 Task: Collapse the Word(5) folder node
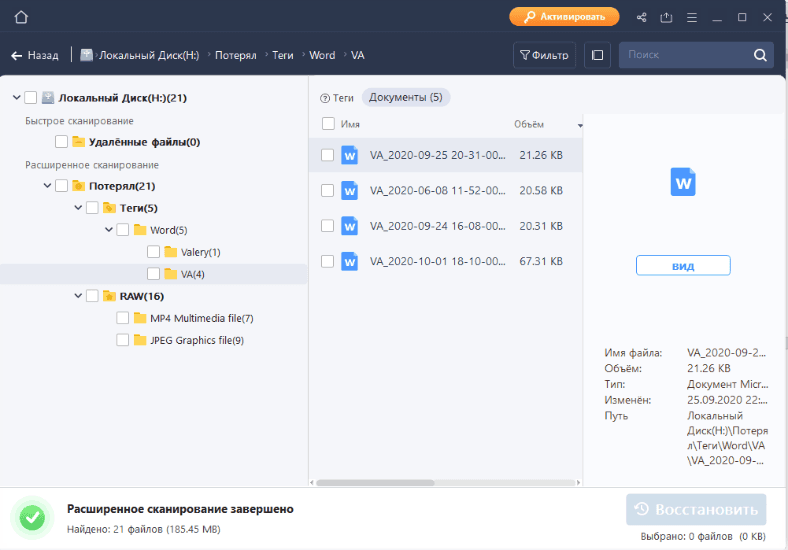pos(108,230)
